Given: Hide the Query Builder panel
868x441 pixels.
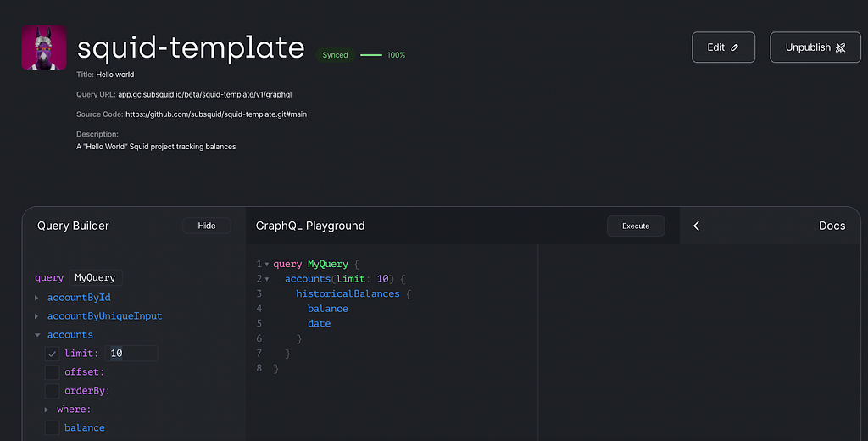Looking at the screenshot, I should tap(207, 226).
